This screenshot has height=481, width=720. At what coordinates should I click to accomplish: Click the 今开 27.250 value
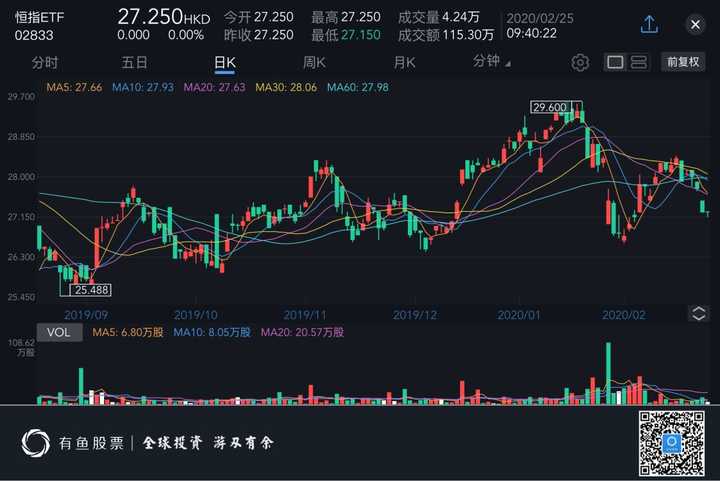[259, 17]
